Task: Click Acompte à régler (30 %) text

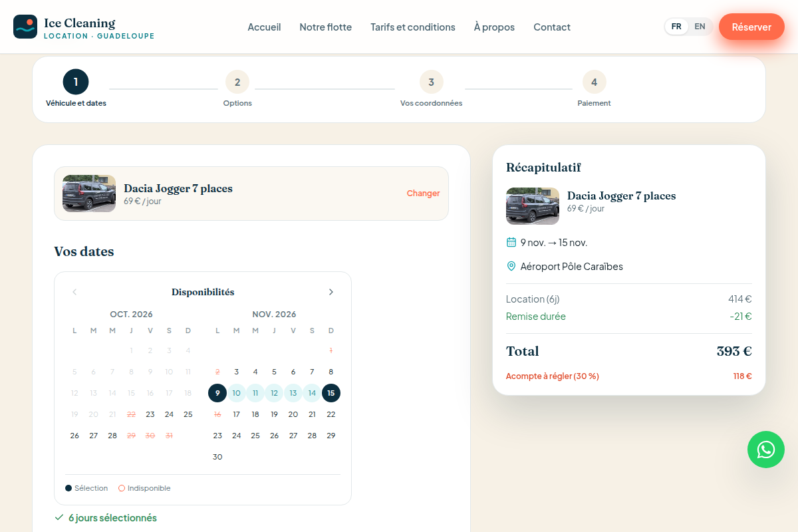Action: [x=553, y=376]
